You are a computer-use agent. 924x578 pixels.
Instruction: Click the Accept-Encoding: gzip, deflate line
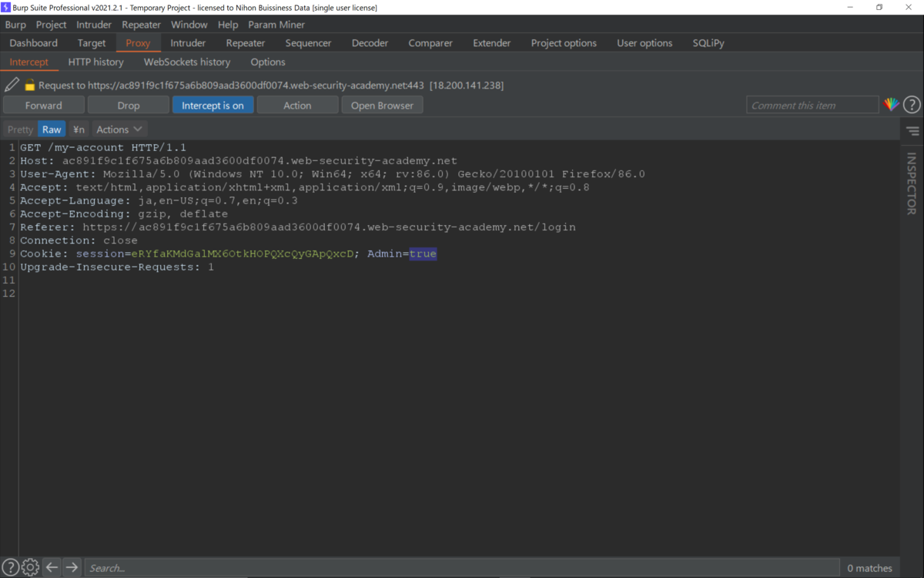click(124, 214)
